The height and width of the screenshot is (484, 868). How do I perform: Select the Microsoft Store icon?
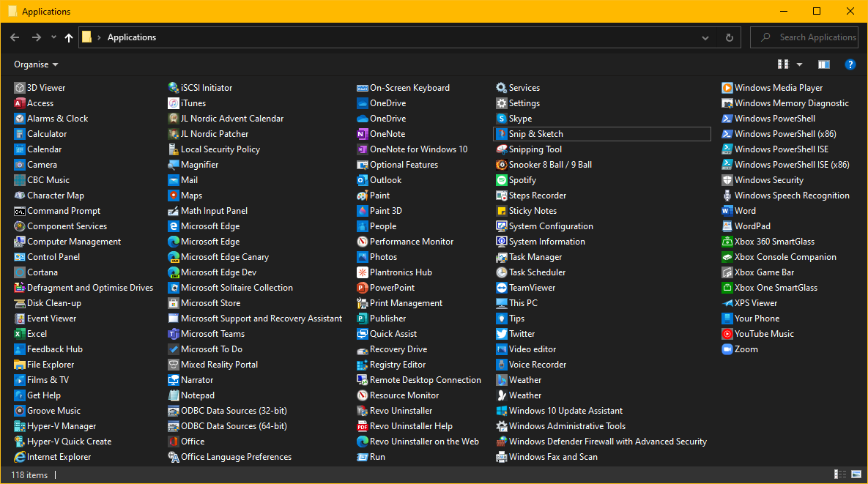click(174, 303)
